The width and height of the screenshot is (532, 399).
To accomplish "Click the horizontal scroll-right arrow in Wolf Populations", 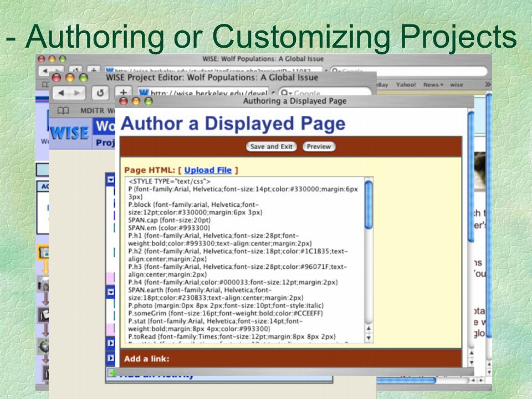I will (x=482, y=380).
